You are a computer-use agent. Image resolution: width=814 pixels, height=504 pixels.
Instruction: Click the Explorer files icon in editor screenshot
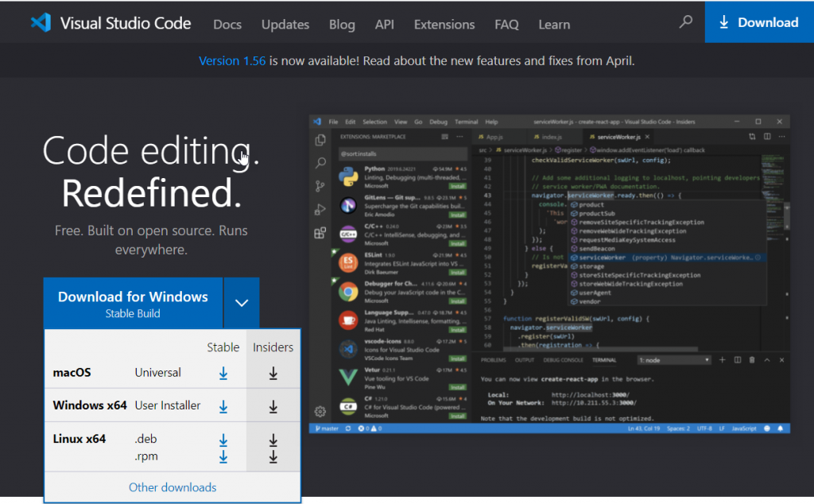320,140
